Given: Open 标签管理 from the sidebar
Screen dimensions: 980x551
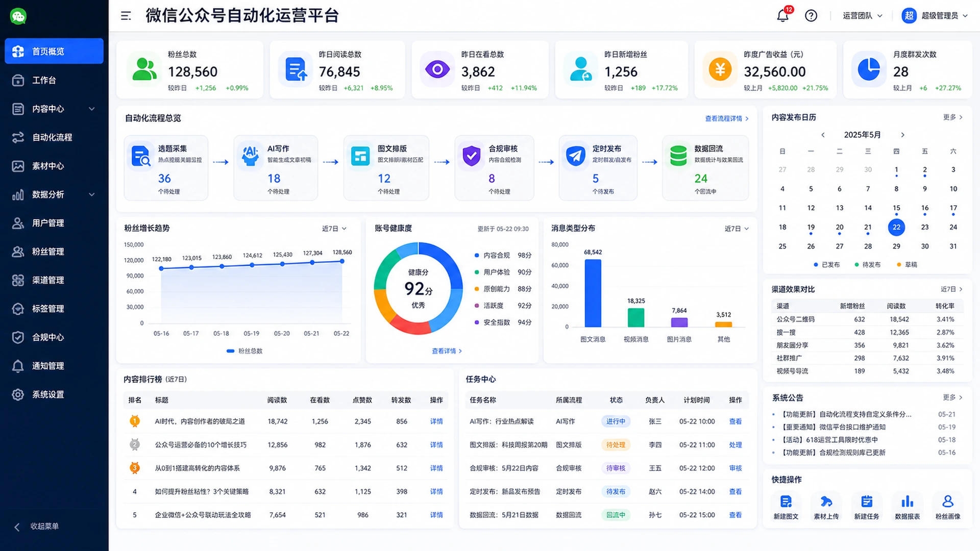Looking at the screenshot, I should click(54, 309).
